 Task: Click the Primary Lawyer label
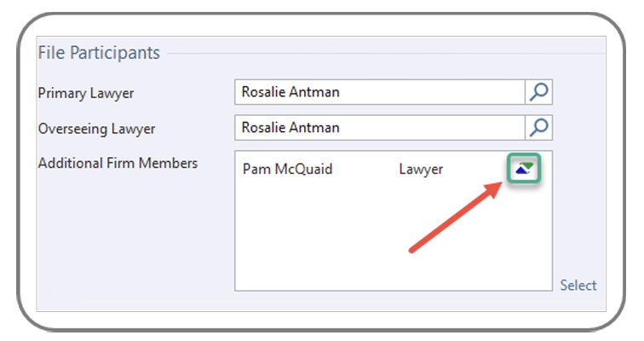click(x=86, y=93)
